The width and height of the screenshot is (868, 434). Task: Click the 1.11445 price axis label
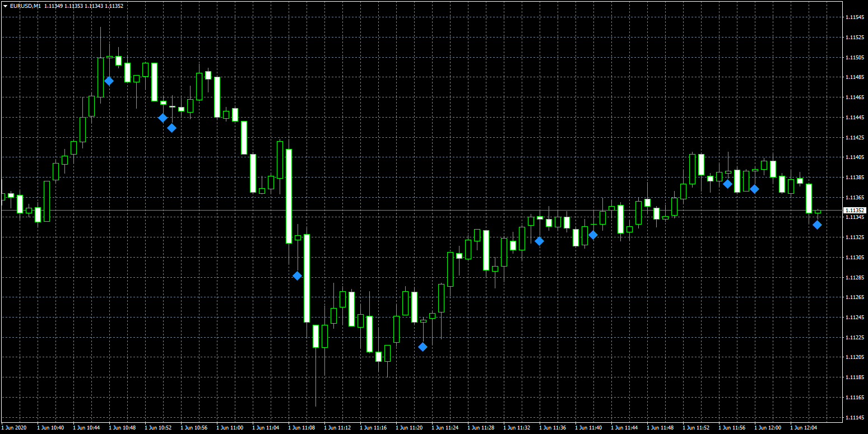click(855, 118)
